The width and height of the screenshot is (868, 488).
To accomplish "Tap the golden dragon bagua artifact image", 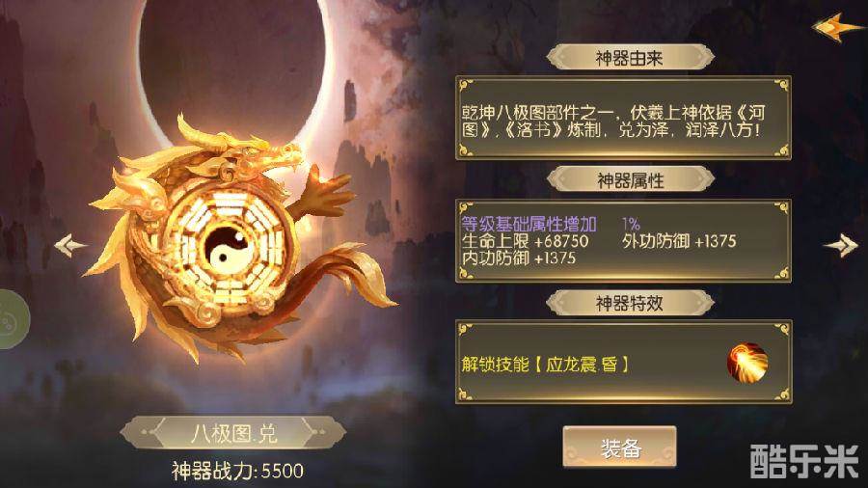I will pyautogui.click(x=238, y=238).
